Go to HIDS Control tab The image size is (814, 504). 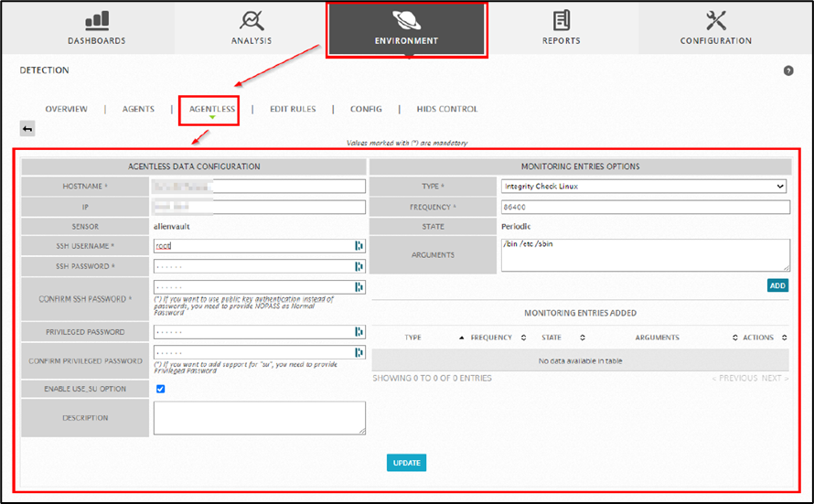[x=446, y=109]
